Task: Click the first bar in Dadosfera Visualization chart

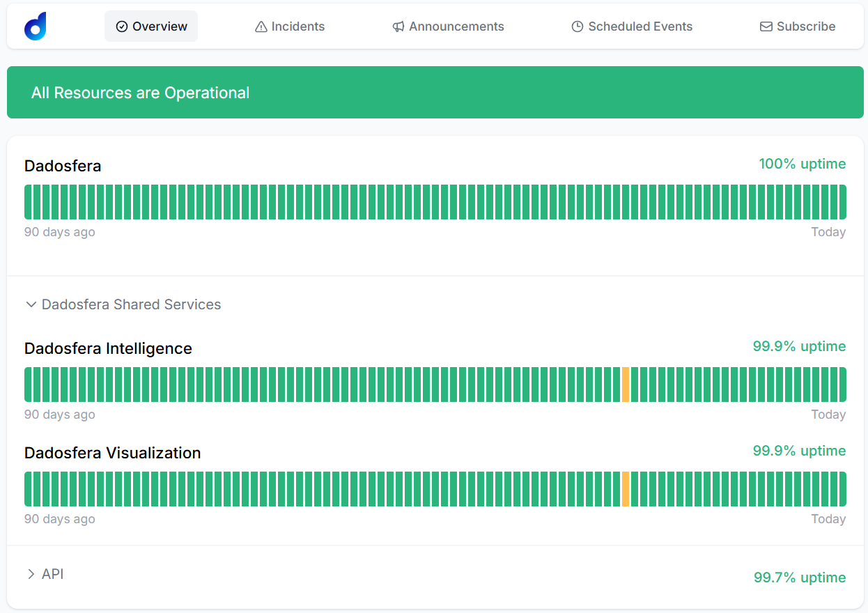Action: 28,489
